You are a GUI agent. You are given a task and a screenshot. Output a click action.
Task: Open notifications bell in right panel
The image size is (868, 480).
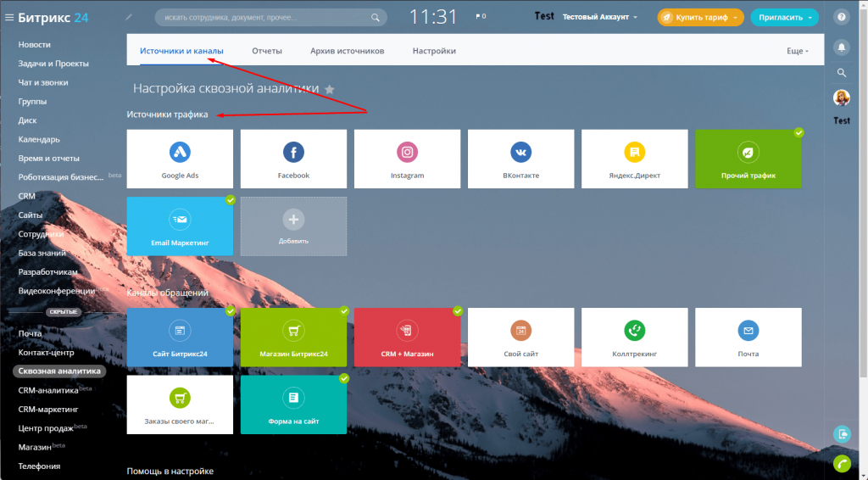pyautogui.click(x=842, y=46)
